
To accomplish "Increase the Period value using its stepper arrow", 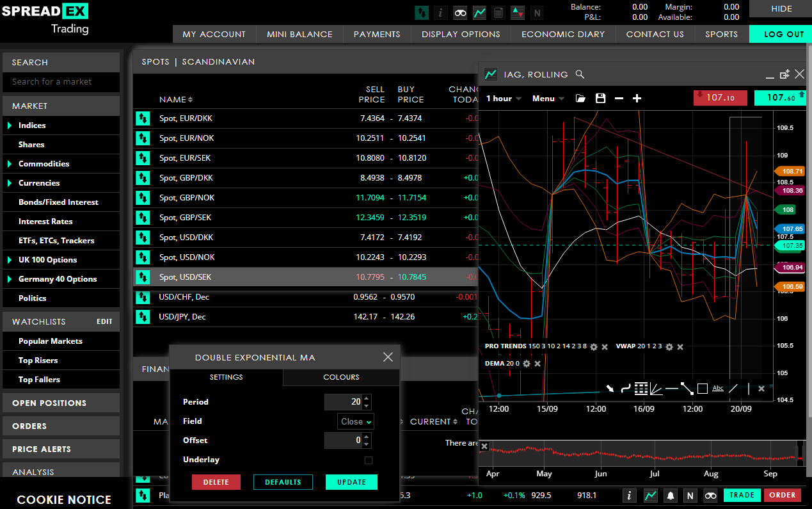I will (x=366, y=398).
